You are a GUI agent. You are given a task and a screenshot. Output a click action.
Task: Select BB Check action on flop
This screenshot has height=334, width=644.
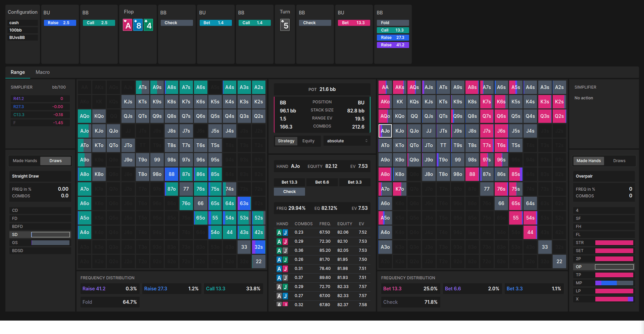click(177, 23)
